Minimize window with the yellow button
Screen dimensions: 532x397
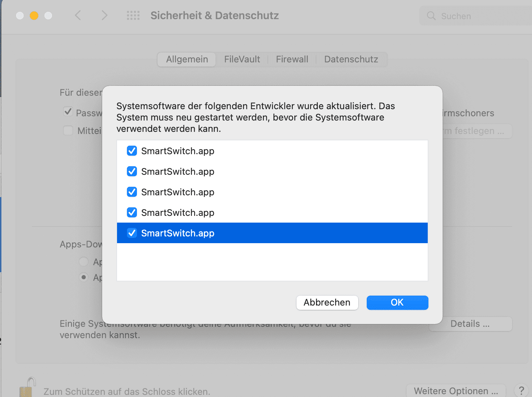click(34, 16)
